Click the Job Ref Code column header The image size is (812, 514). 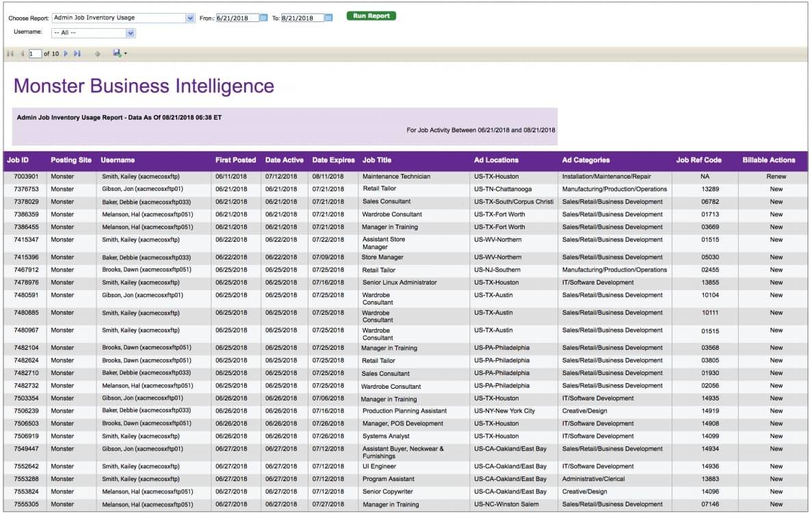point(698,160)
